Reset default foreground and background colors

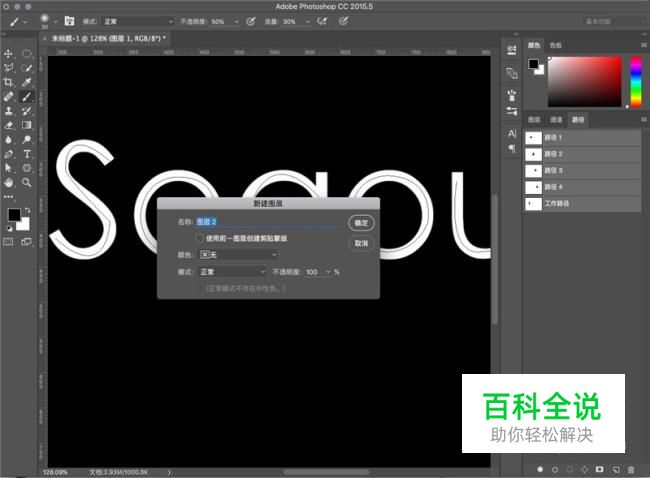click(9, 228)
